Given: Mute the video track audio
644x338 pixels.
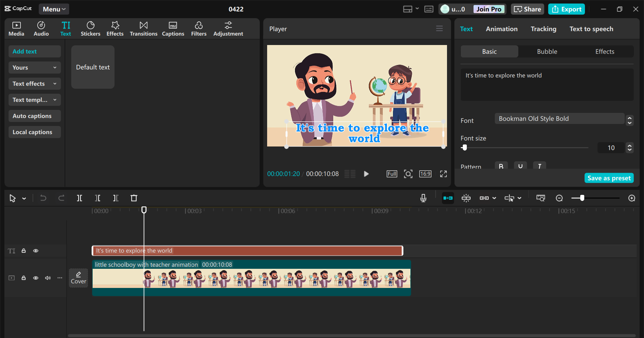Looking at the screenshot, I should coord(47,278).
